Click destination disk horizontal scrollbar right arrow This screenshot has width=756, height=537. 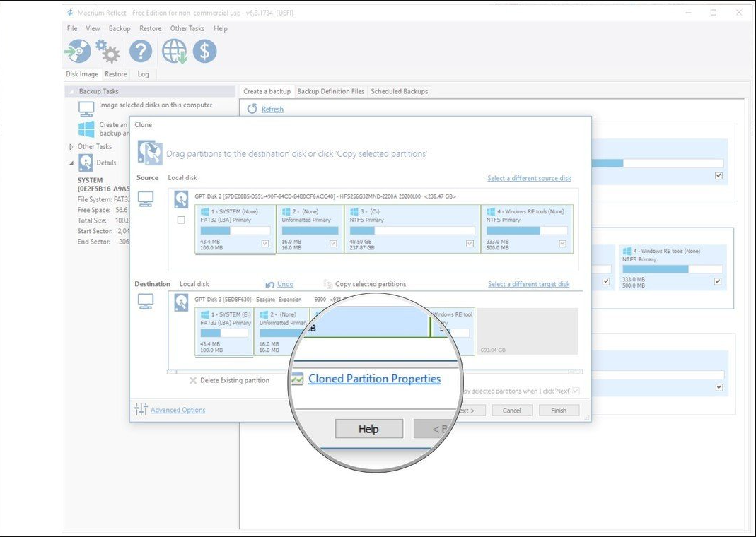578,372
